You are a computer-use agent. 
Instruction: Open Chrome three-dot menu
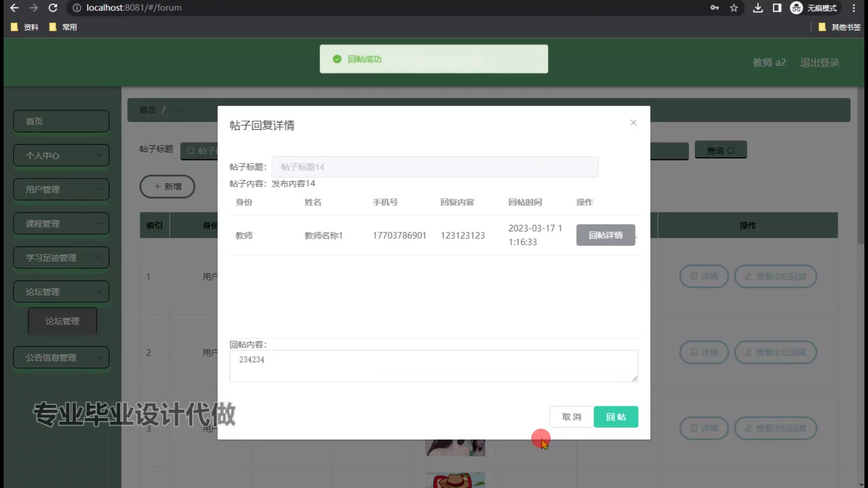[x=854, y=8]
